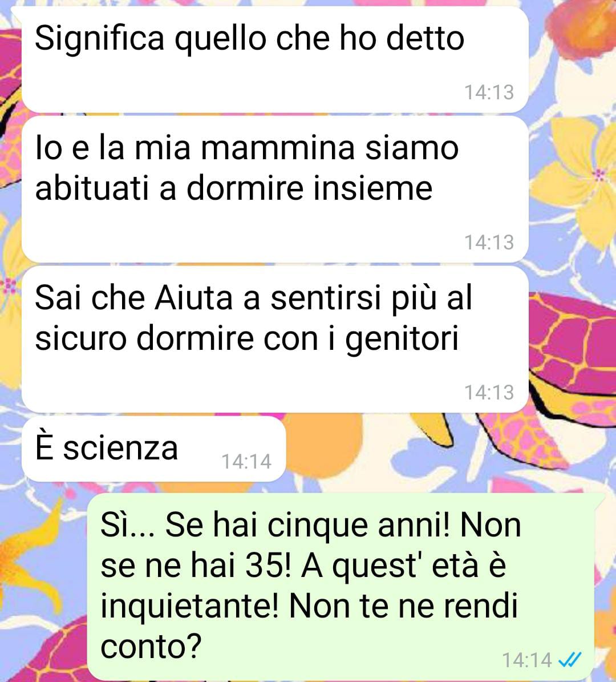This screenshot has height=682, width=616.
Task: Tap the 14:13 timestamp under 'con i genitori'
Action: coord(489,392)
